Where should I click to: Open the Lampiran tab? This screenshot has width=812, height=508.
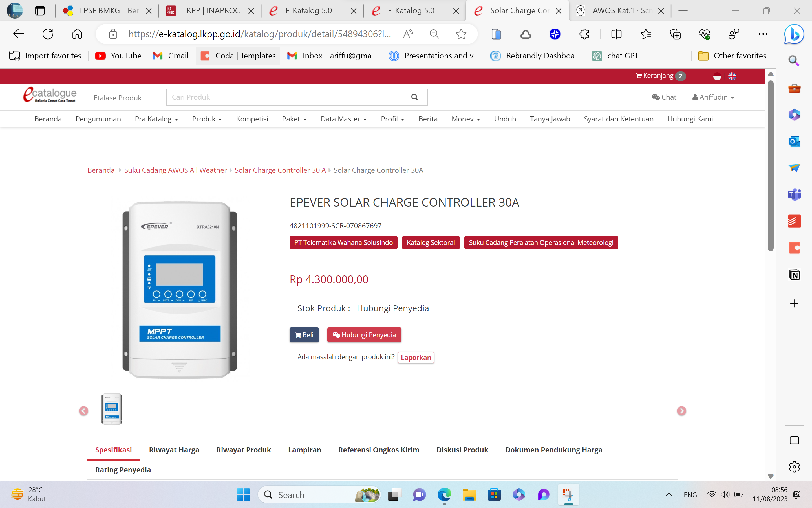click(305, 450)
